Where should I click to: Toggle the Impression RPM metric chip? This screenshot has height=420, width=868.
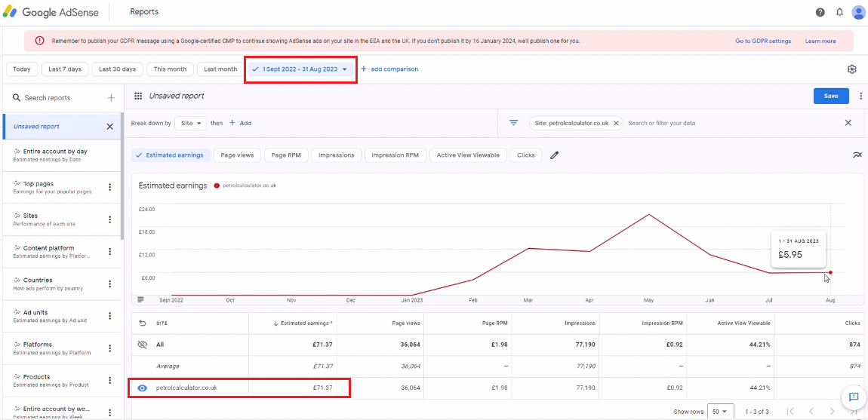point(396,155)
